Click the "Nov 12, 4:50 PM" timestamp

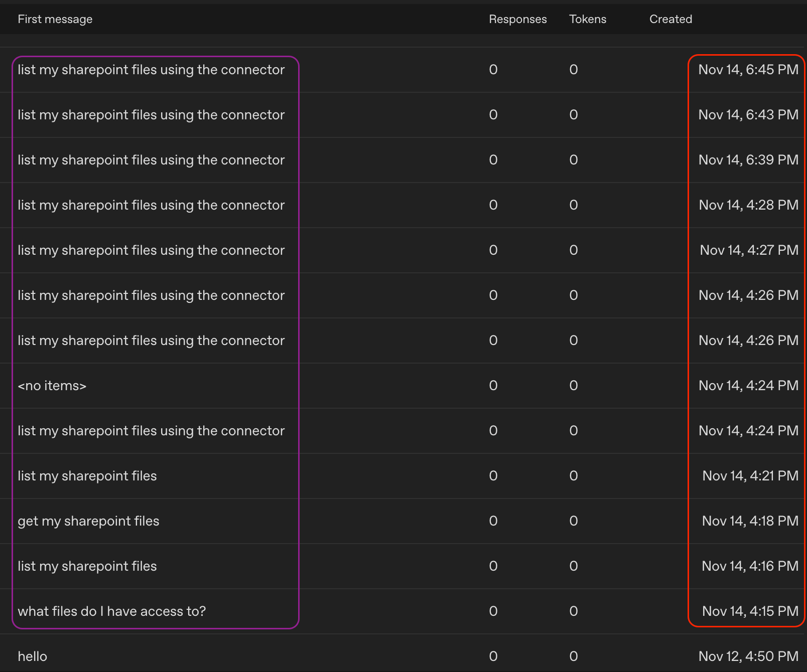tap(748, 656)
